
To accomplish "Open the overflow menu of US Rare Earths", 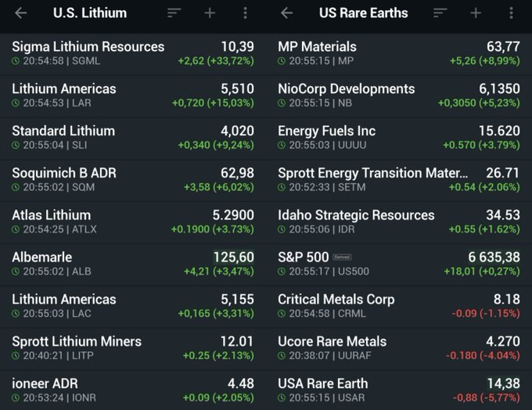I will [512, 13].
